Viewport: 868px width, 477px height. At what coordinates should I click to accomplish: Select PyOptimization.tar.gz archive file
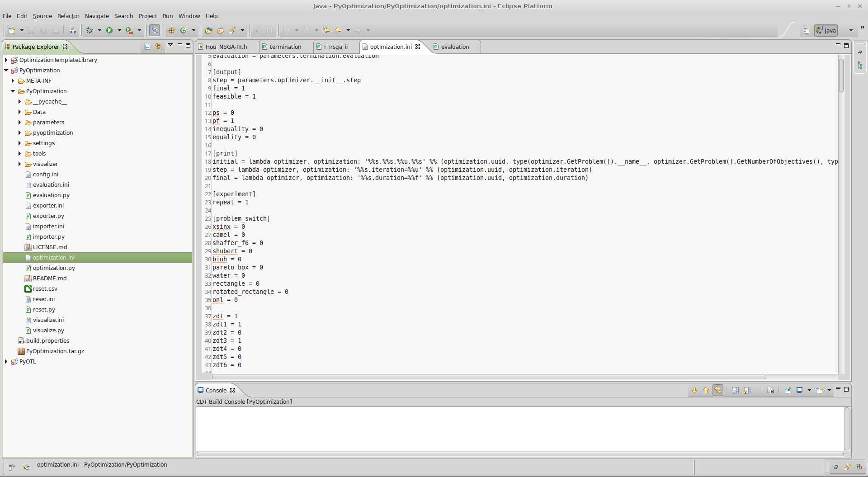tap(55, 351)
